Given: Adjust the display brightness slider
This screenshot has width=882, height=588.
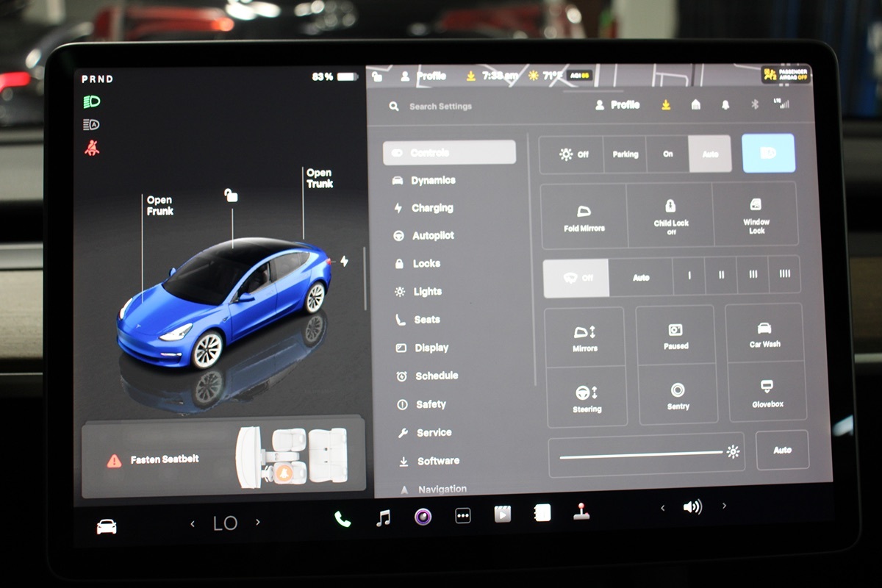Looking at the screenshot, I should (641, 456).
